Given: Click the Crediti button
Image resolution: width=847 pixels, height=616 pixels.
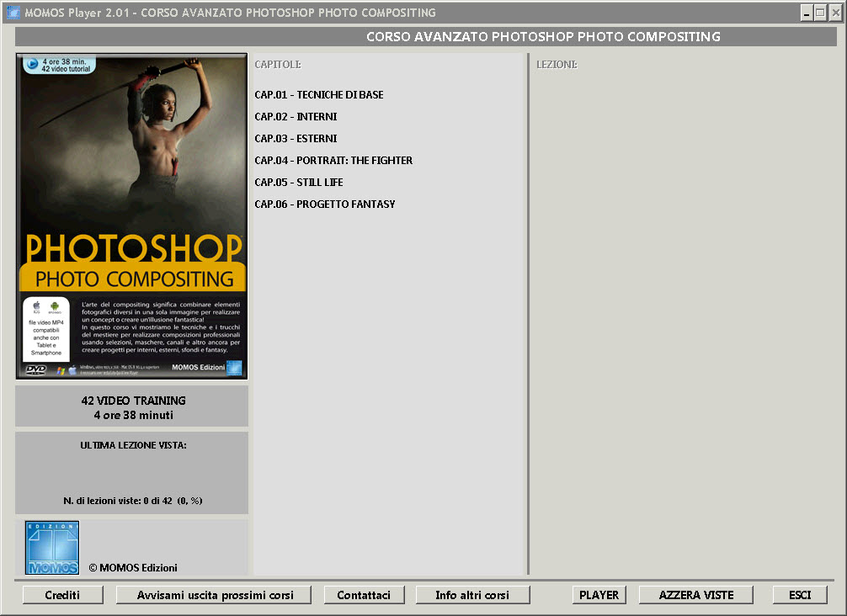Looking at the screenshot, I should (62, 595).
